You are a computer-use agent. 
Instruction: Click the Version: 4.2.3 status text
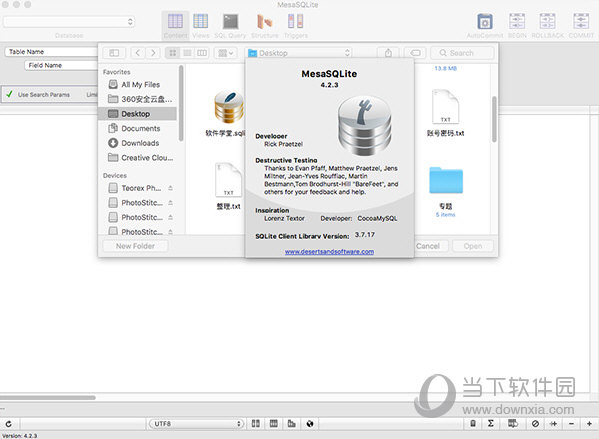pos(19,436)
